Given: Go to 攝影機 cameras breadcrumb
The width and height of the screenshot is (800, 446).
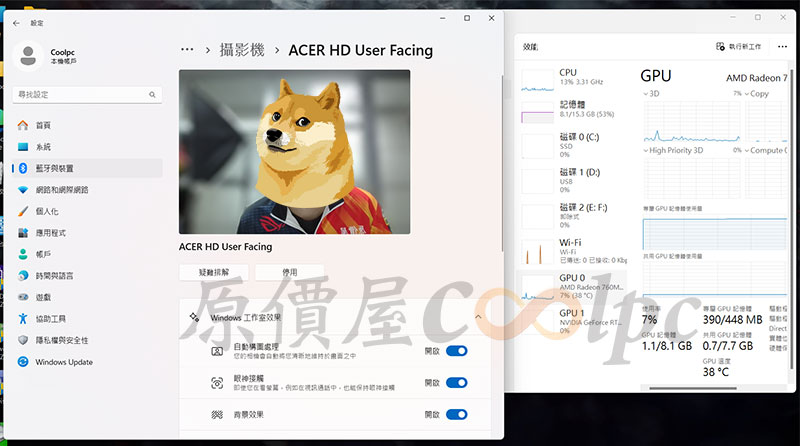Looking at the screenshot, I should click(242, 50).
